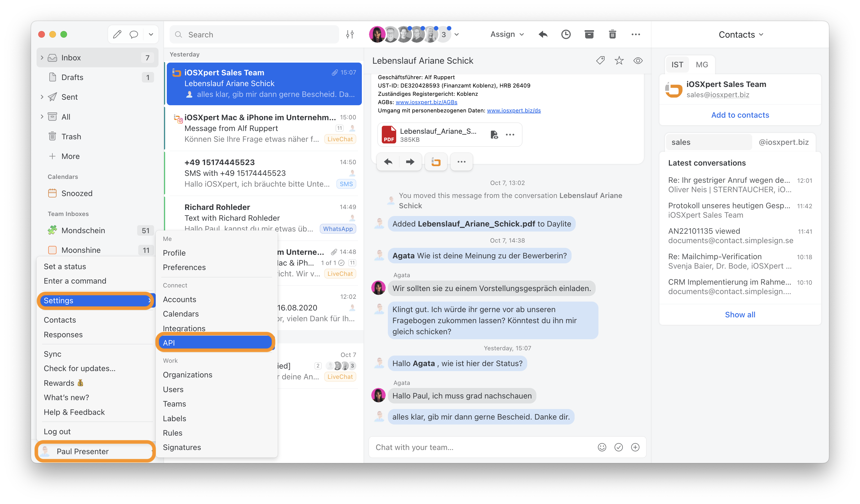Start a new chat via speech bubble icon
Image resolution: width=860 pixels, height=504 pixels.
point(134,34)
